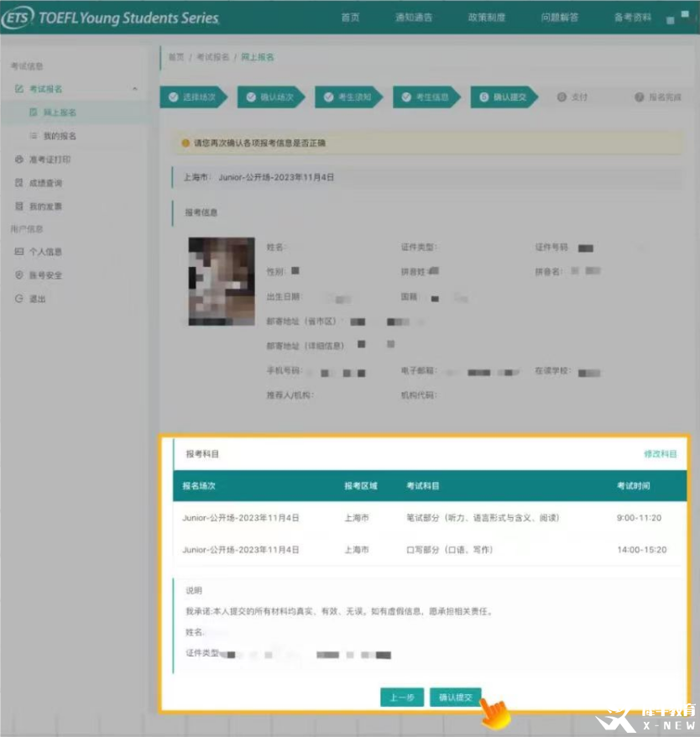Click the orange warning icon in the notice

click(x=185, y=143)
